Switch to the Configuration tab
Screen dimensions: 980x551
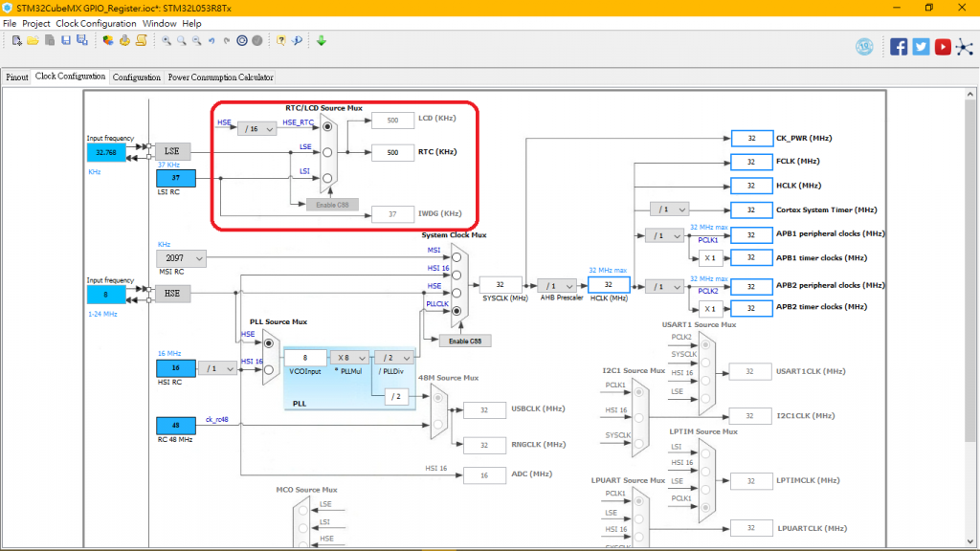click(x=136, y=77)
